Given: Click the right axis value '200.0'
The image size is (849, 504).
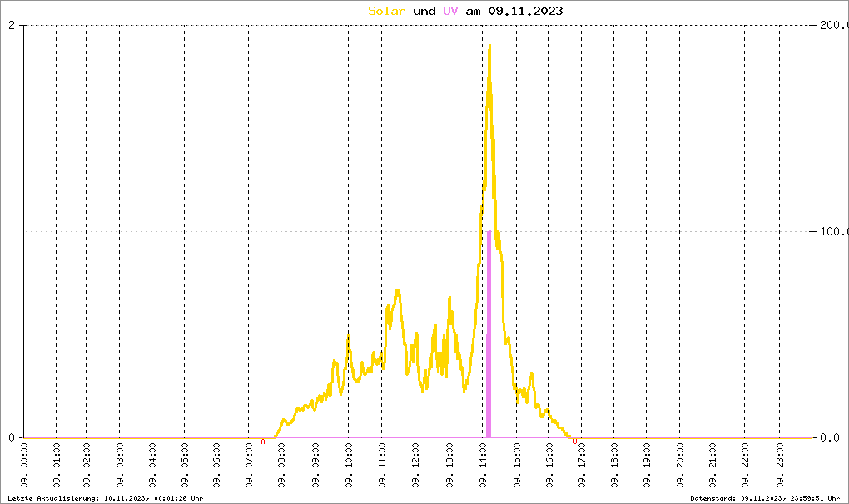Looking at the screenshot, I should tap(834, 26).
